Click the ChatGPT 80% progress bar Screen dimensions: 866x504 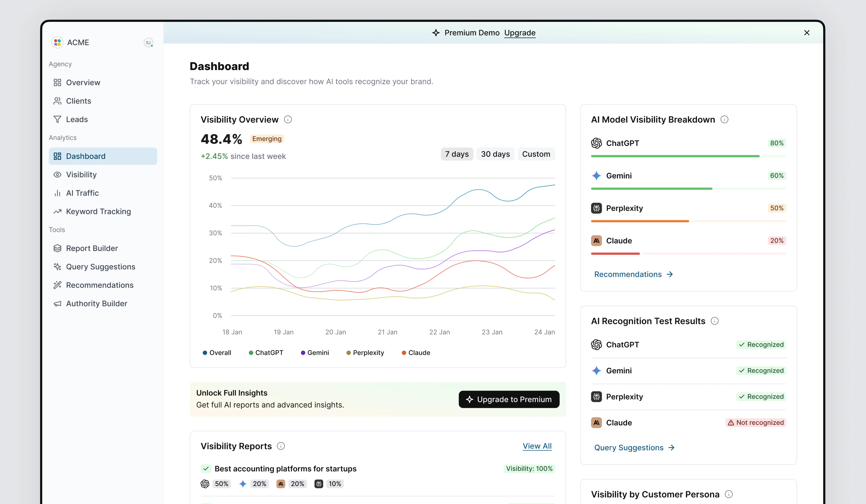coord(688,156)
